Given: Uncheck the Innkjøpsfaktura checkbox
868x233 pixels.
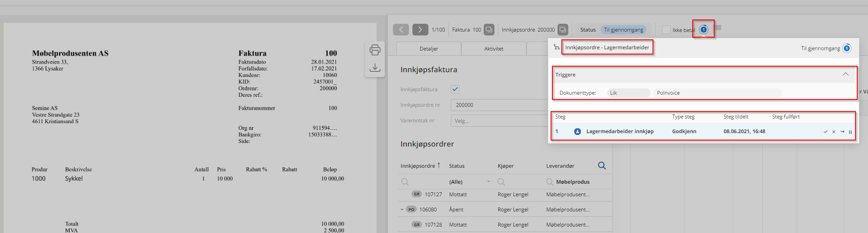Looking at the screenshot, I should pyautogui.click(x=455, y=89).
